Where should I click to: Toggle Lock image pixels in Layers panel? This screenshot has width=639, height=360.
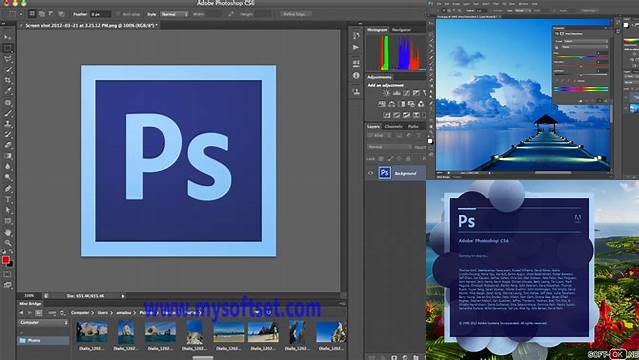pyautogui.click(x=390, y=159)
